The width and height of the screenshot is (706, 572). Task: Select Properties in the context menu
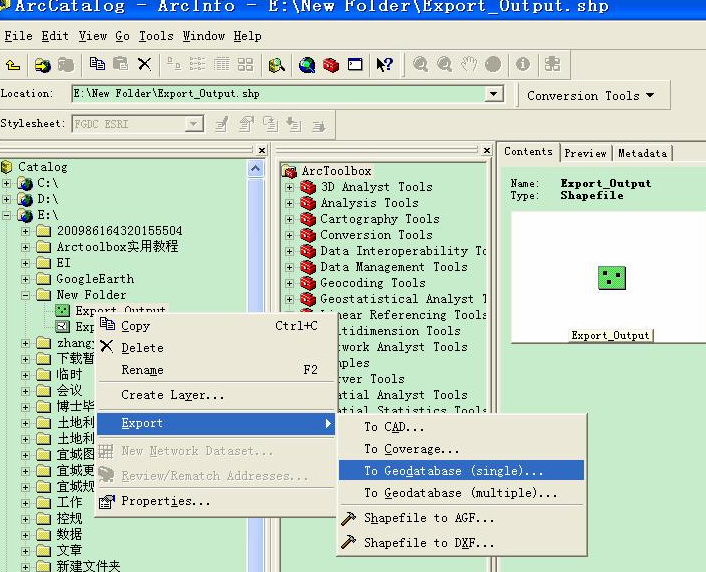pos(165,501)
